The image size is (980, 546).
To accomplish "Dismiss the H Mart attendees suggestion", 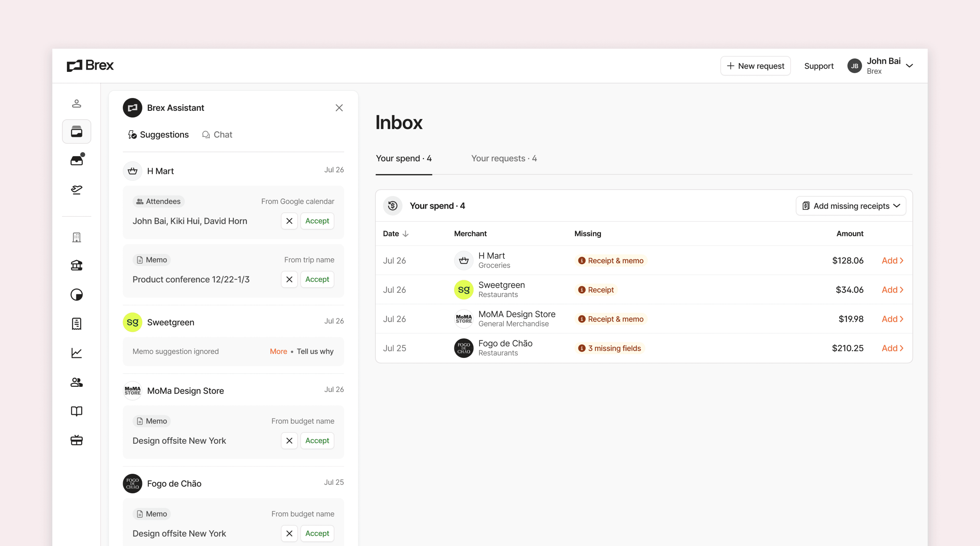I will [289, 221].
